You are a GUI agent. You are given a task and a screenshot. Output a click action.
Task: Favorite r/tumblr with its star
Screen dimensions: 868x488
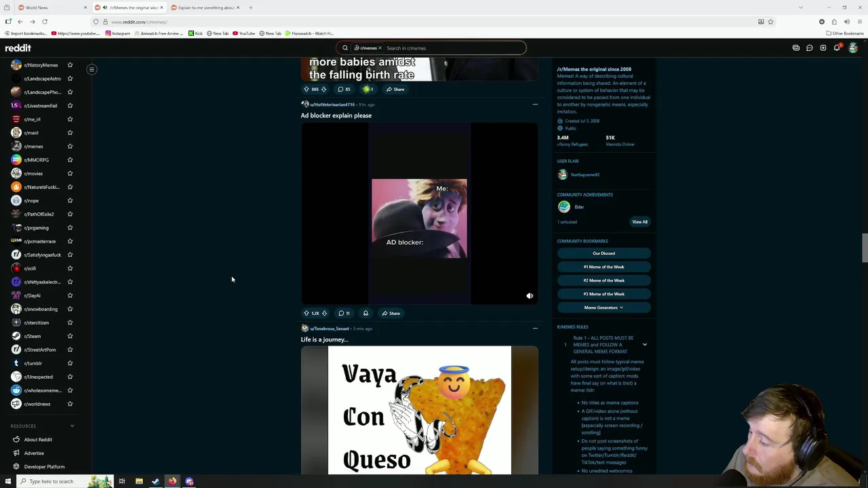coord(70,363)
